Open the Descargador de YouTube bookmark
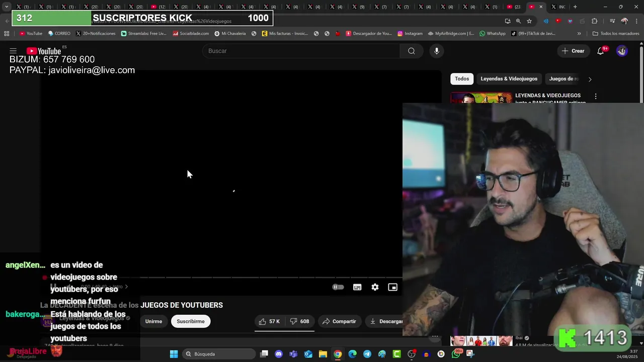This screenshot has height=362, width=644. (x=369, y=34)
